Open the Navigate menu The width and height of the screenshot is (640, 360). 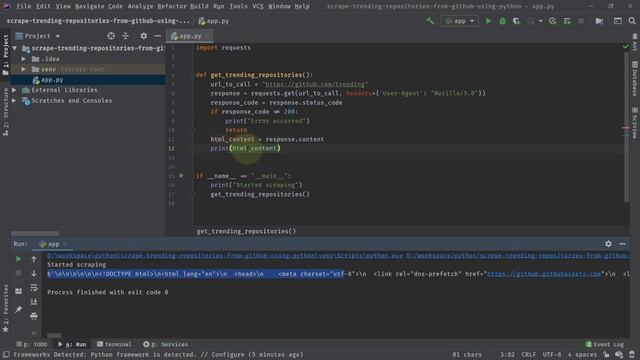click(89, 6)
